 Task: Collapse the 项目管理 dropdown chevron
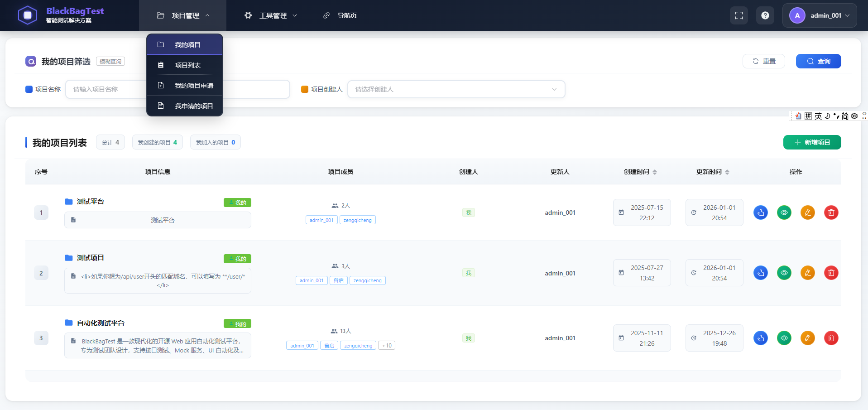[208, 15]
